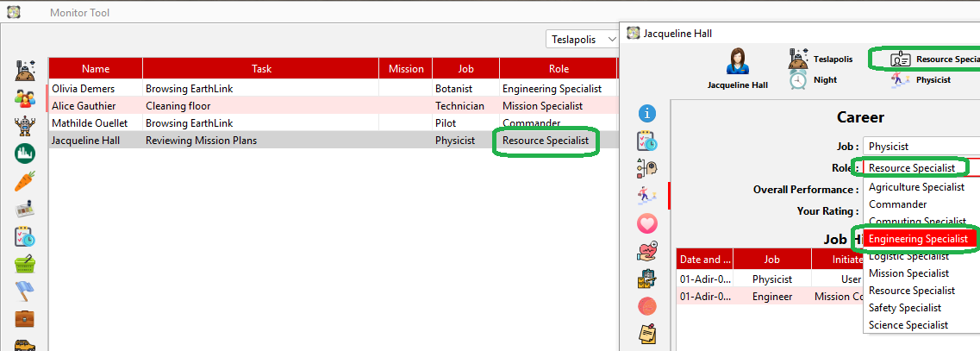The image size is (980, 351).
Task: Select the Jacqueline Hall table row
Action: [x=333, y=141]
